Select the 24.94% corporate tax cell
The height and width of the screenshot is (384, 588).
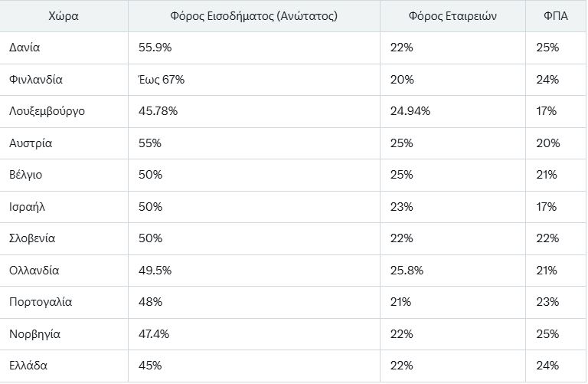pyautogui.click(x=410, y=111)
